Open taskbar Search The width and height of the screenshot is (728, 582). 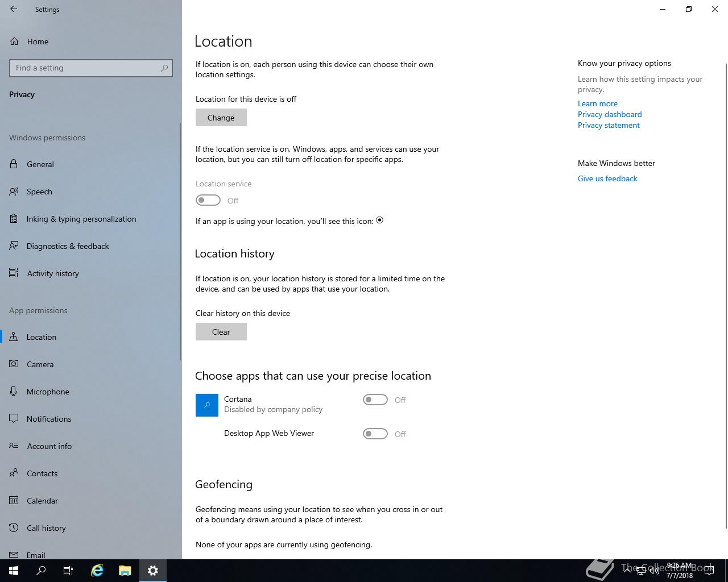pos(41,571)
